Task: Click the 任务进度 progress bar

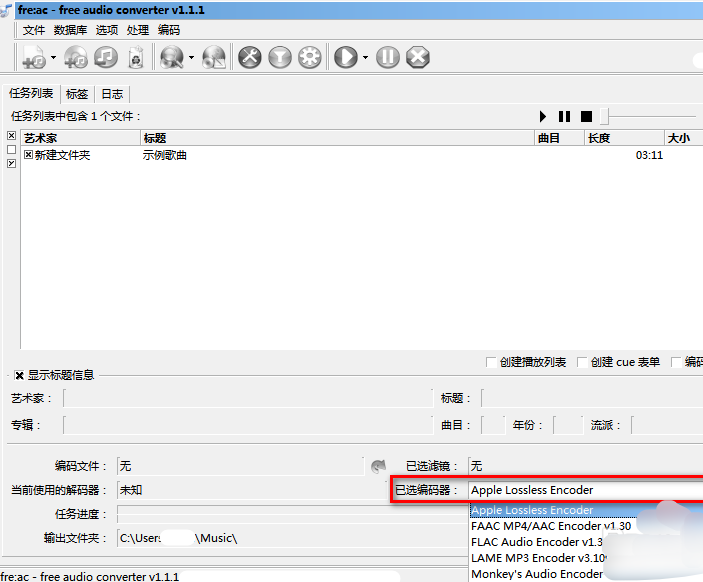Action: coord(292,514)
